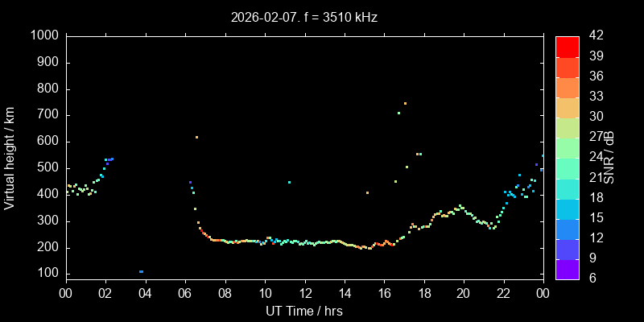Click the red 39–42 dB colorbar segment
644x322 pixels.
[568, 46]
